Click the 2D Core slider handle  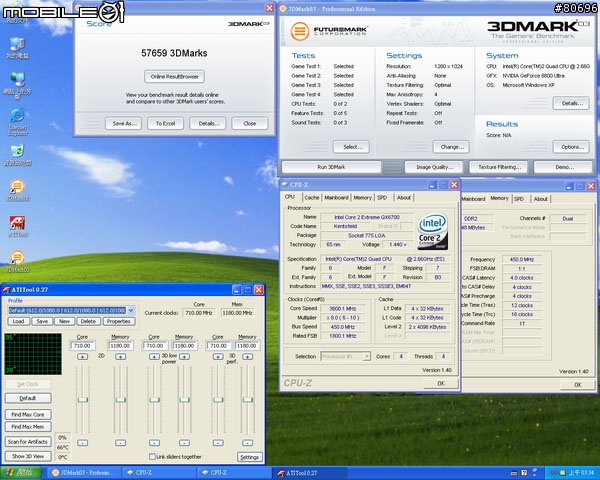pos(82,400)
